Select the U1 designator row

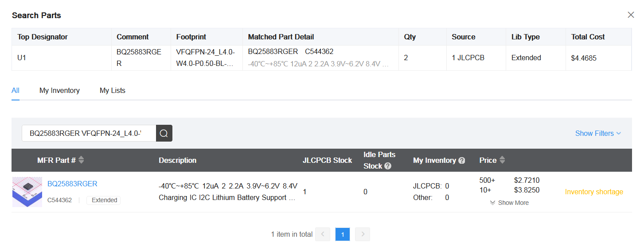tap(321, 58)
